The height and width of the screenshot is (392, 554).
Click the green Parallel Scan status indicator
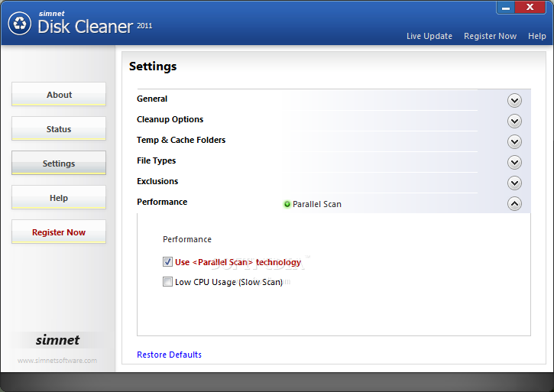point(287,204)
